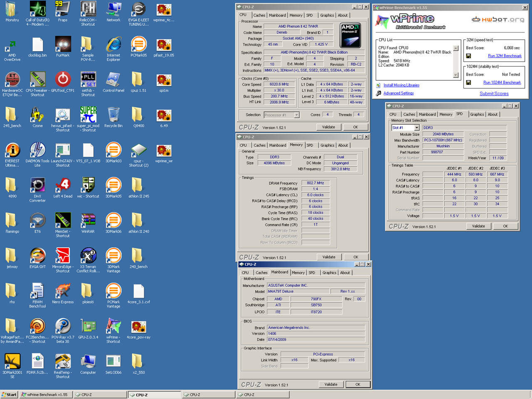Open the Network desktop icon
Image resolution: width=532 pixels, height=399 pixels.
coord(113,11)
